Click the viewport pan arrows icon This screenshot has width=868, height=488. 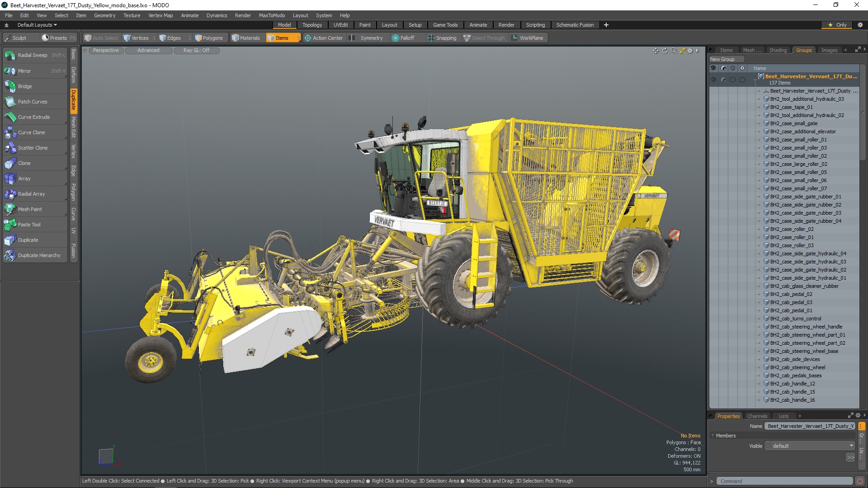click(x=656, y=51)
